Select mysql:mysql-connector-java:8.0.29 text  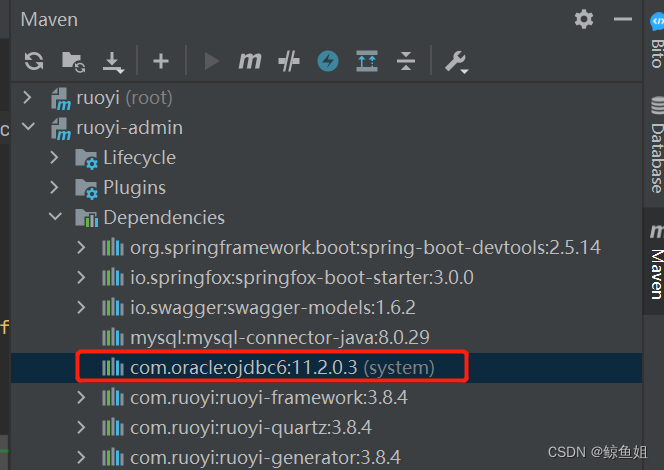pyautogui.click(x=279, y=338)
